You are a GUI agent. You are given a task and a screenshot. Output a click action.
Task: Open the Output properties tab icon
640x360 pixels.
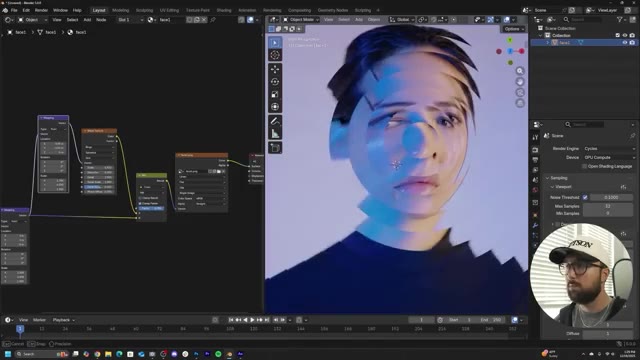pos(536,160)
